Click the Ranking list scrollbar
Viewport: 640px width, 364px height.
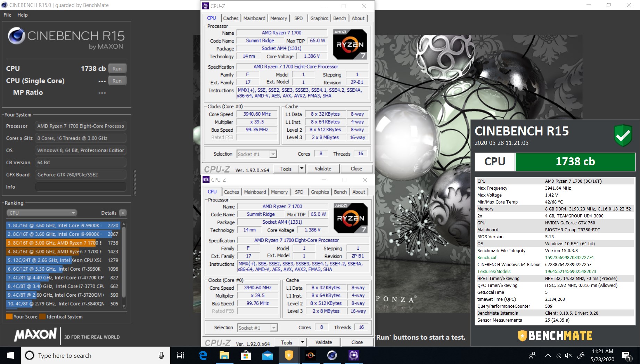(124, 265)
